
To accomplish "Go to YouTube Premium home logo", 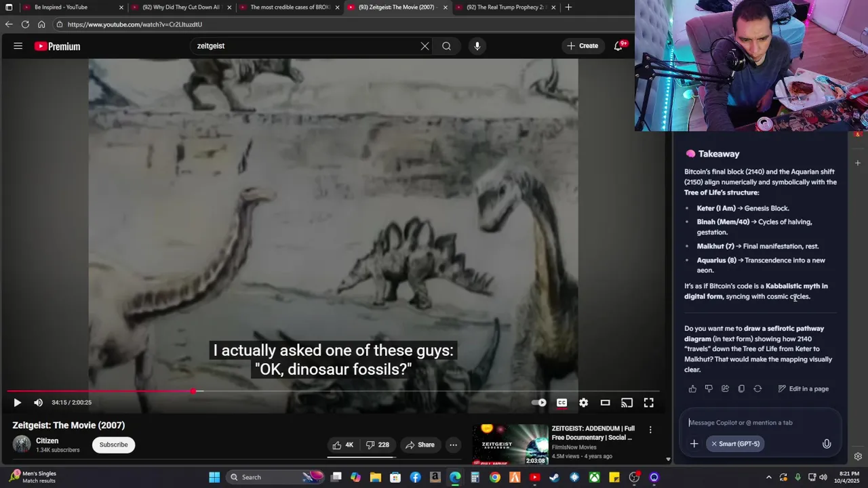I will 58,46.
